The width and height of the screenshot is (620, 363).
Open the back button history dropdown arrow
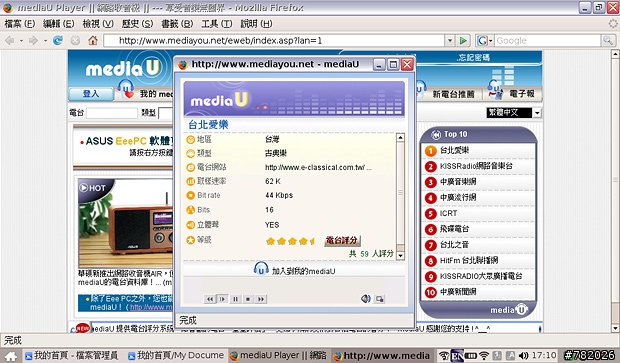point(21,40)
